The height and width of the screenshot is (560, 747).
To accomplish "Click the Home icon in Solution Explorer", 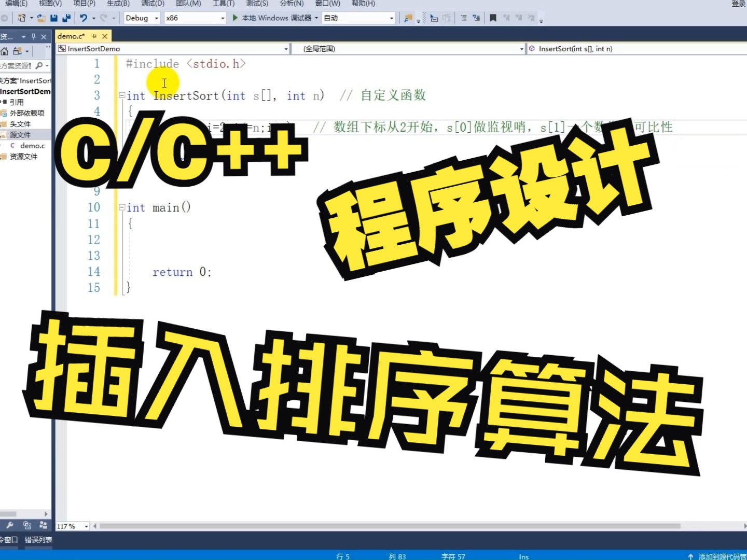I will coord(5,51).
